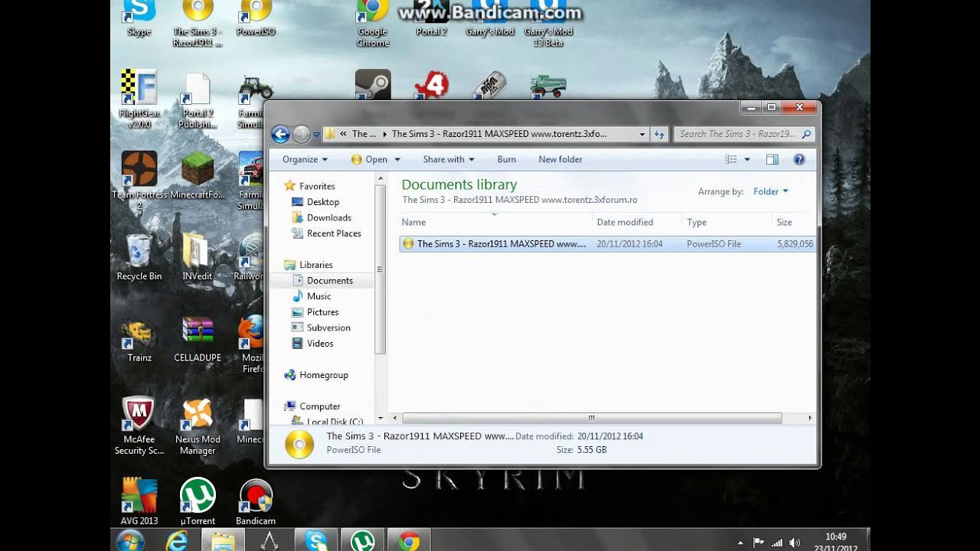Viewport: 980px width, 551px height.
Task: Open CELLADUPE archive icon
Action: click(x=198, y=339)
